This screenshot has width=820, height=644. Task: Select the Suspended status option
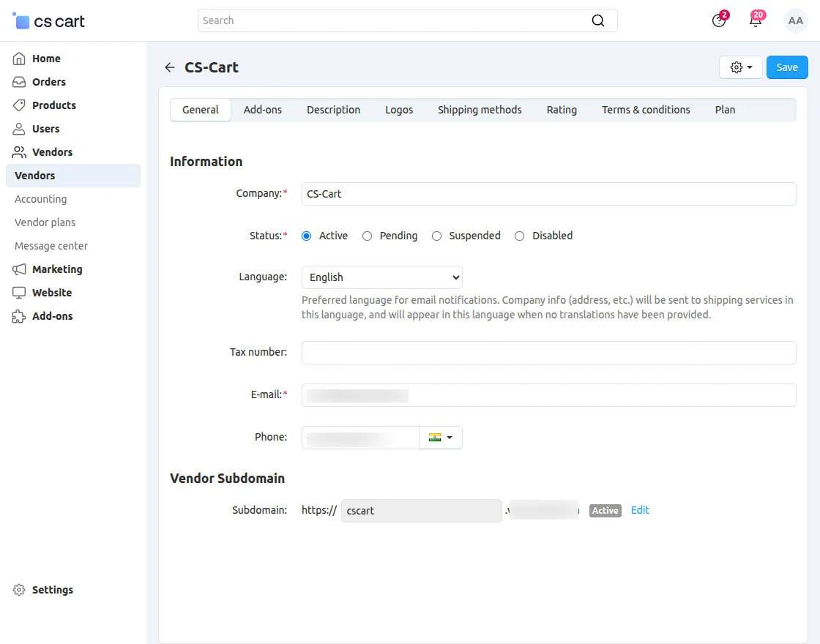pyautogui.click(x=436, y=236)
